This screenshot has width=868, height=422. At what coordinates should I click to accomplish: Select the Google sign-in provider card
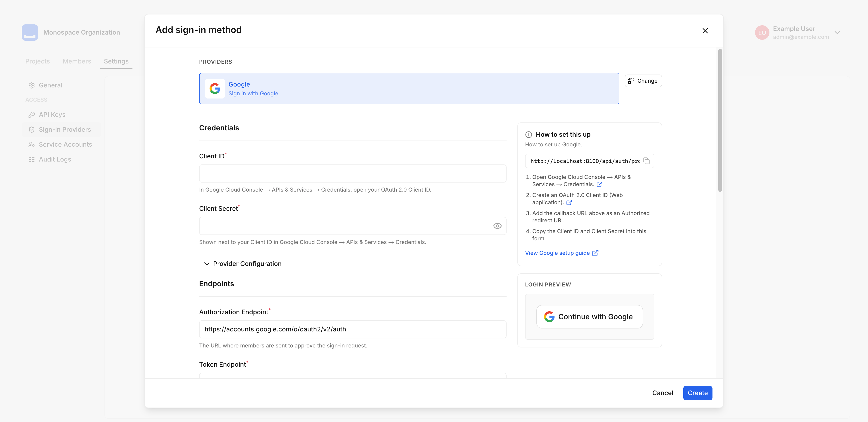[x=409, y=89]
